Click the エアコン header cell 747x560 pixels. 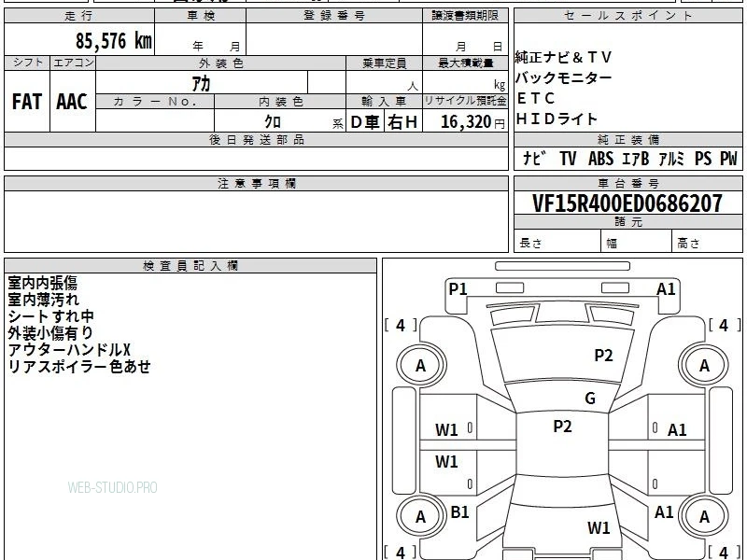(x=73, y=63)
